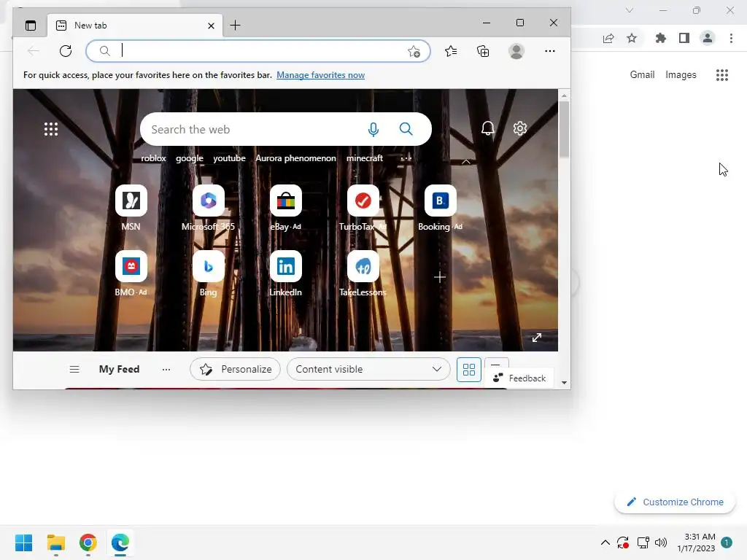Open the Booking quick link
This screenshot has height=560, width=747.
pyautogui.click(x=440, y=208)
